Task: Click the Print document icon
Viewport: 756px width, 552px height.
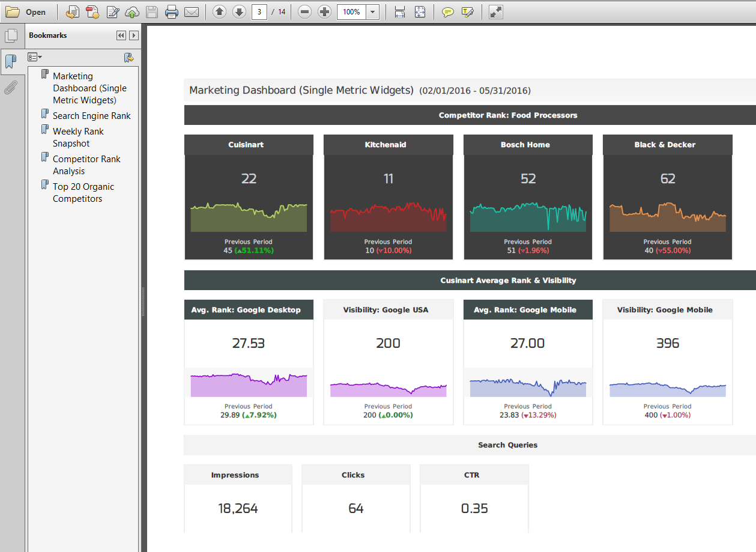Action: click(x=172, y=12)
